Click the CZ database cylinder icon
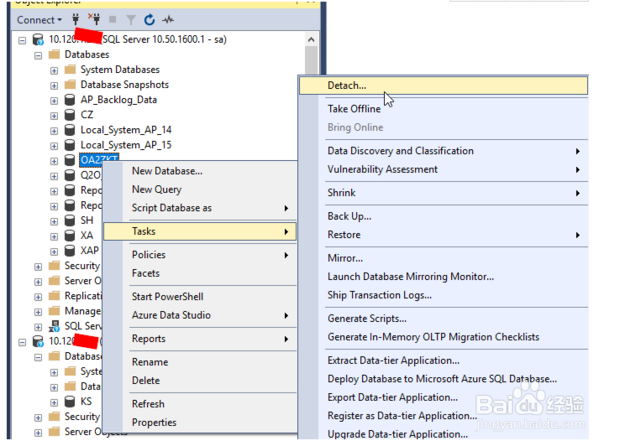Screen dimensions: 620x446 (x=70, y=115)
